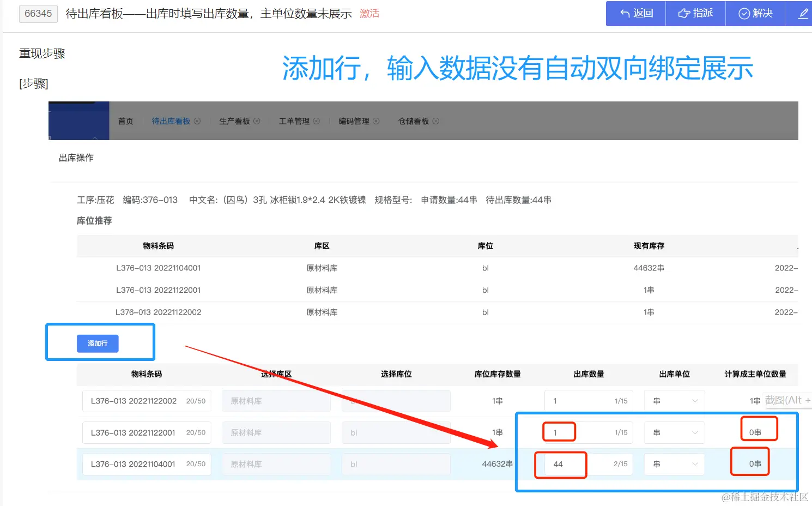Close the 待出库看板 tab via its x icon
812x506 pixels.
coord(197,121)
